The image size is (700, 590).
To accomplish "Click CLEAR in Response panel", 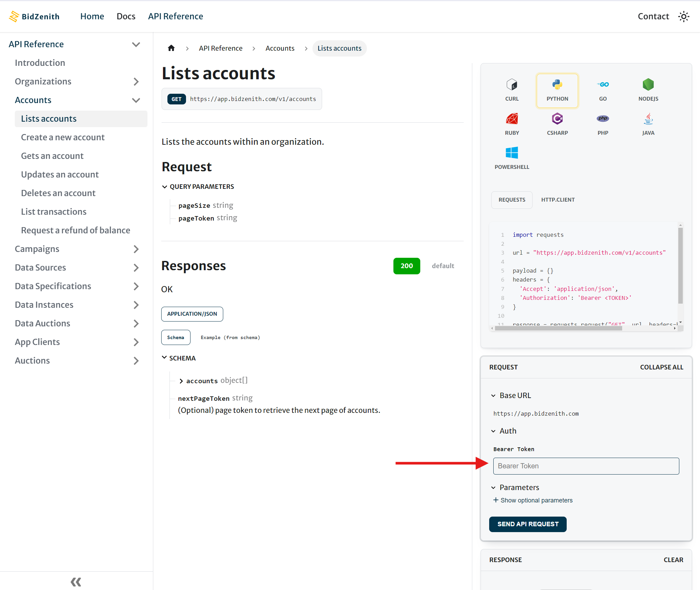I will (673, 560).
